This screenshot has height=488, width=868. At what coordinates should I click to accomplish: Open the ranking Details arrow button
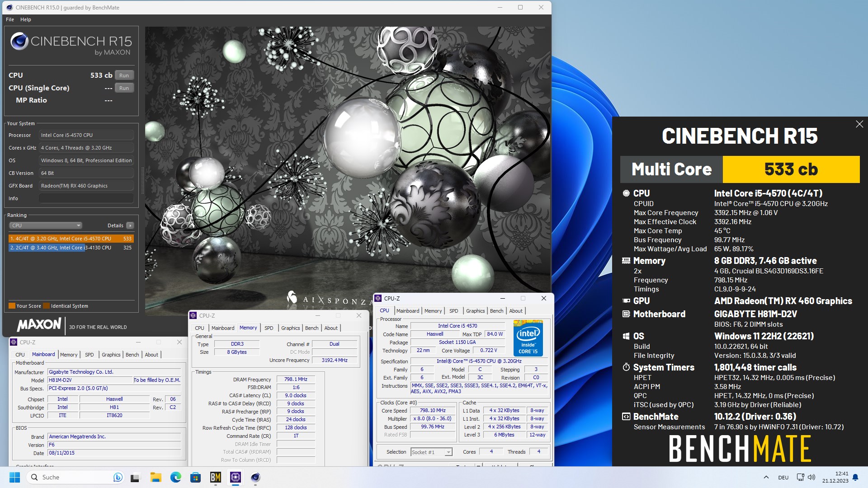(130, 225)
